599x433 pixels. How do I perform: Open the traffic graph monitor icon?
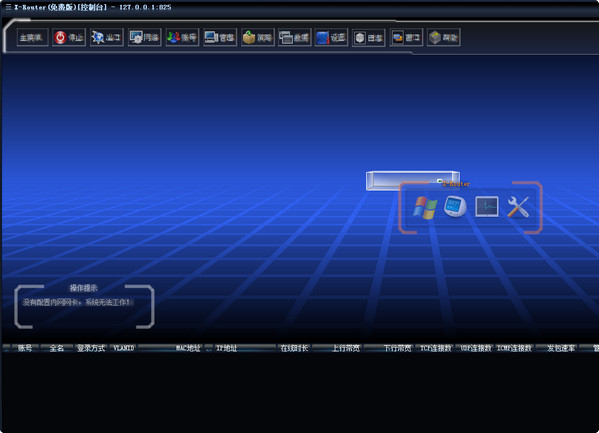487,206
